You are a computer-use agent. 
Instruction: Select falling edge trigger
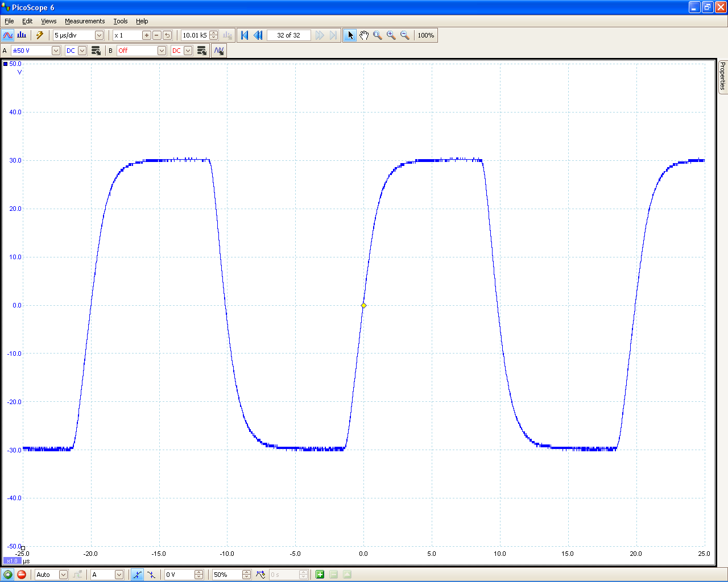coord(151,575)
